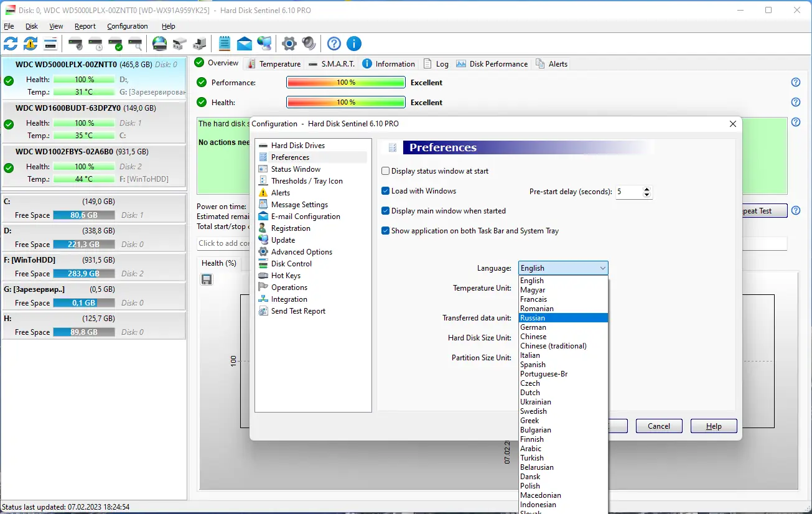The image size is (812, 514).
Task: Click the C: Free Space 80,6 GB bar
Action: (x=84, y=215)
